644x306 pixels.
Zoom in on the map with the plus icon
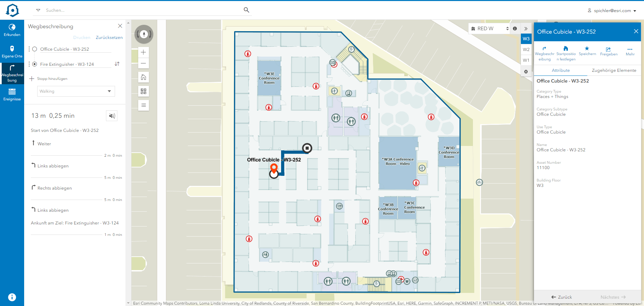[143, 52]
